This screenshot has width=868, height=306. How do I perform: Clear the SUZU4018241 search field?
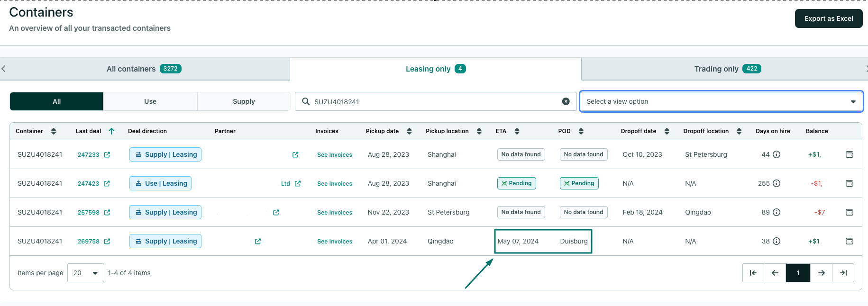click(566, 101)
